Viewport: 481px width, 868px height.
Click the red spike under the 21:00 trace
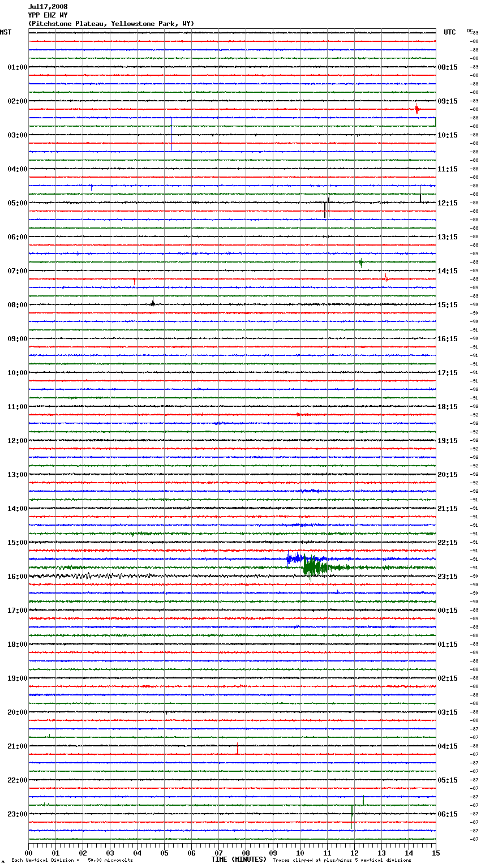pos(238,749)
